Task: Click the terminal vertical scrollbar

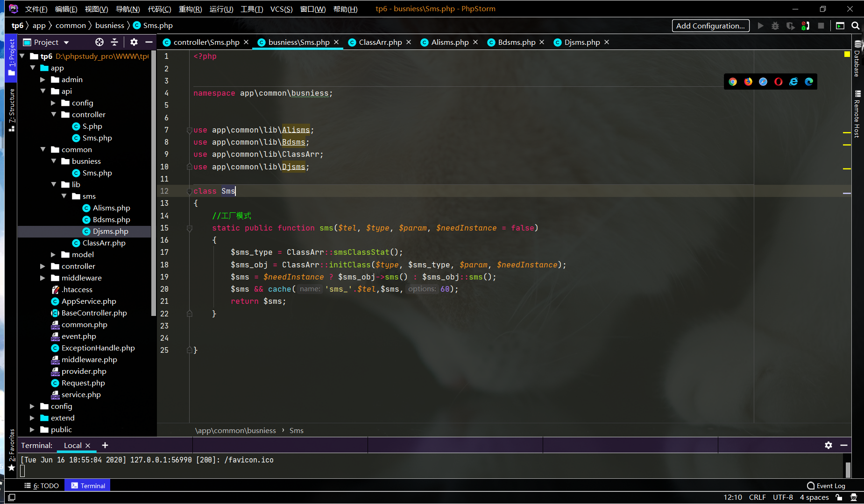Action: tap(848, 469)
